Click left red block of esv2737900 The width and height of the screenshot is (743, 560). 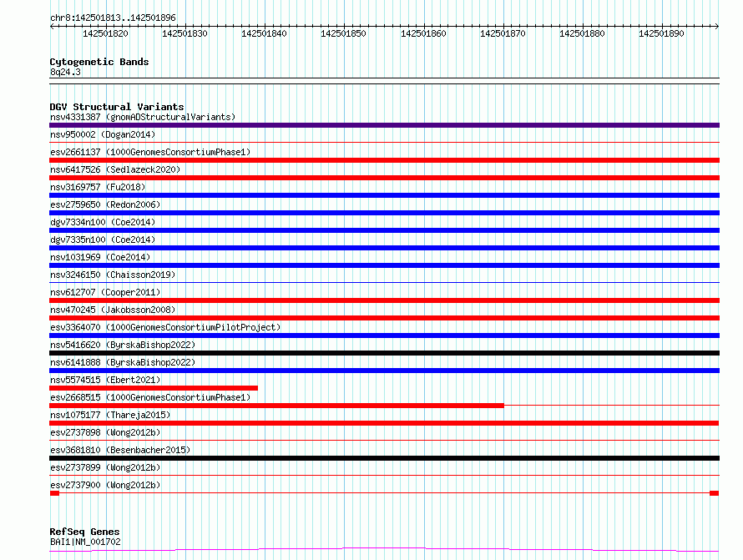(x=54, y=493)
